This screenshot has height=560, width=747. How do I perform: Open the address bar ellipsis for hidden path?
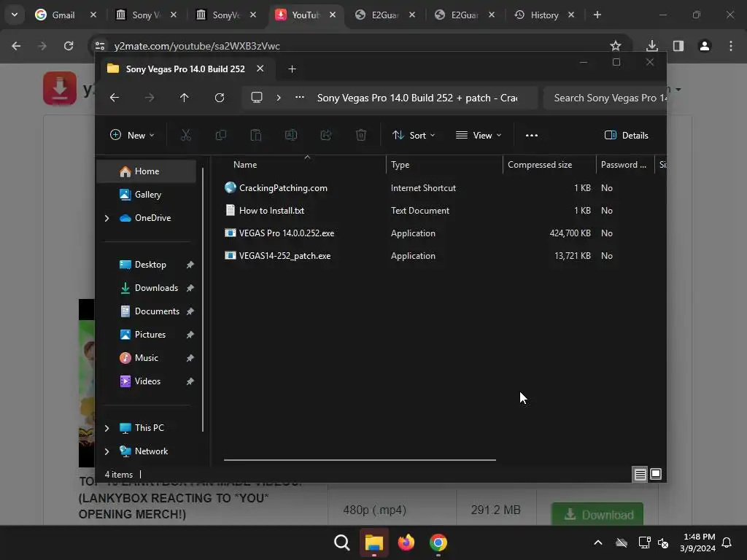tap(300, 98)
